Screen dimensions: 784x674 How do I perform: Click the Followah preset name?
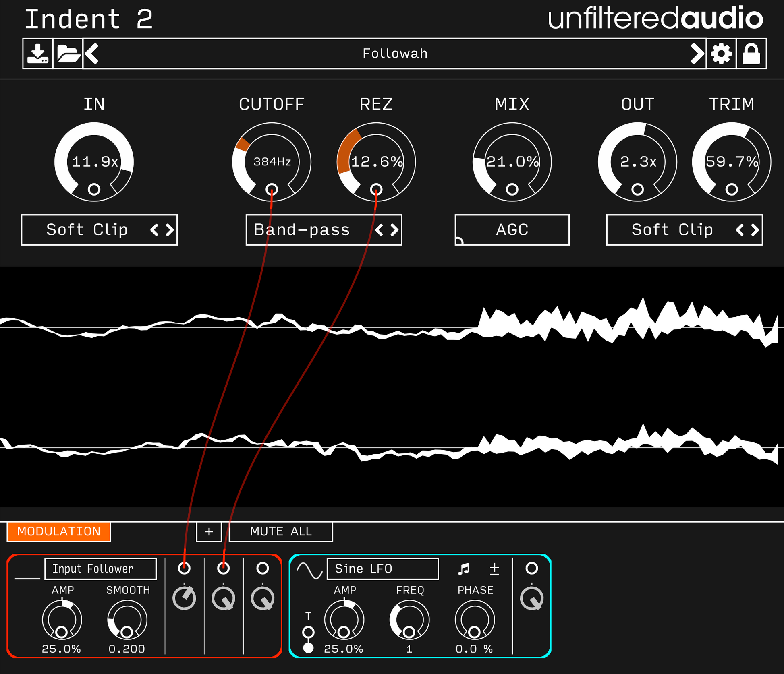tap(395, 54)
